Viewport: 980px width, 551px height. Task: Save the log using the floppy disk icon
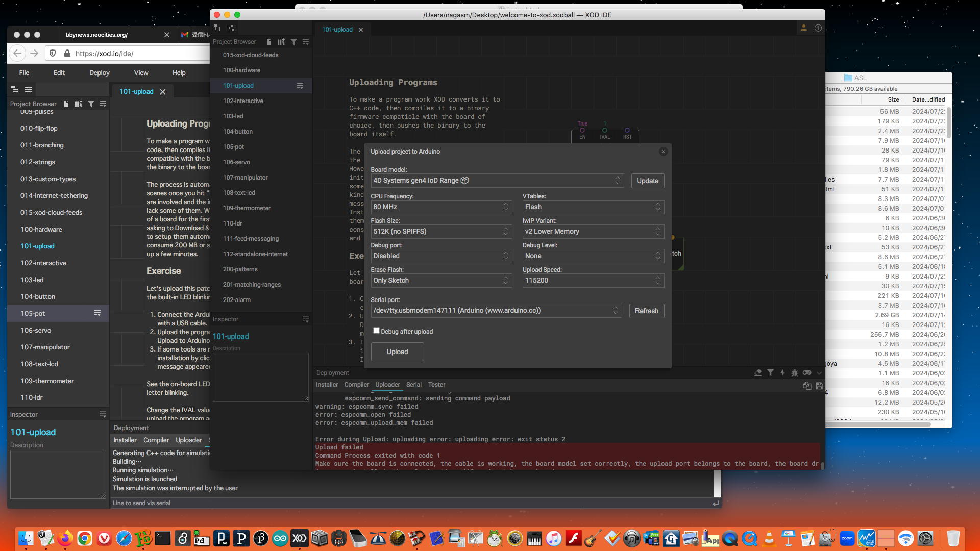coord(819,386)
